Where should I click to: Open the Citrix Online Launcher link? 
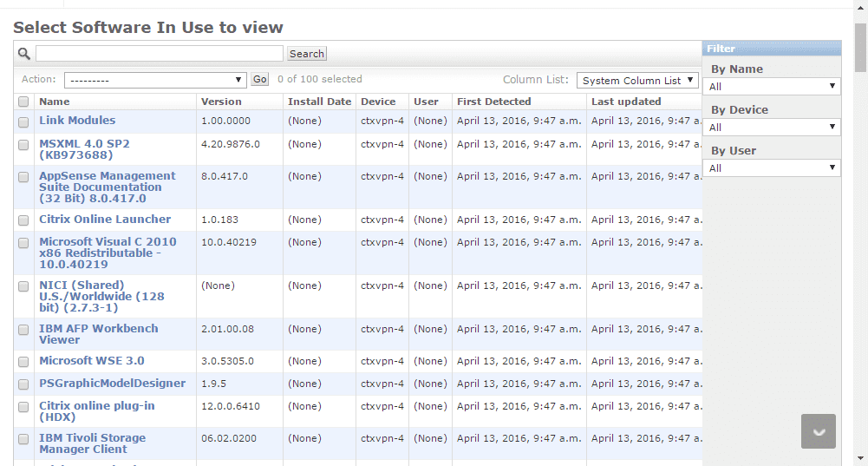click(x=105, y=219)
